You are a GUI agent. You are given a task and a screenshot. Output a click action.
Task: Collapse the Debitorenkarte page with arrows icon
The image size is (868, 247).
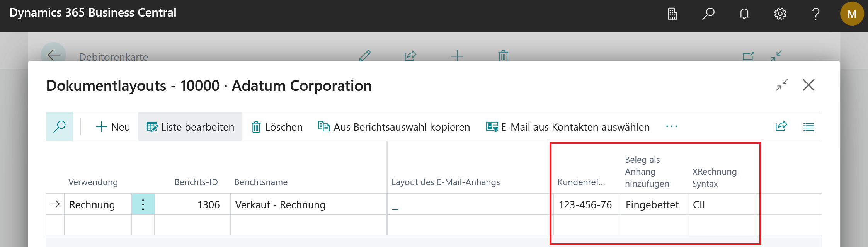point(776,56)
